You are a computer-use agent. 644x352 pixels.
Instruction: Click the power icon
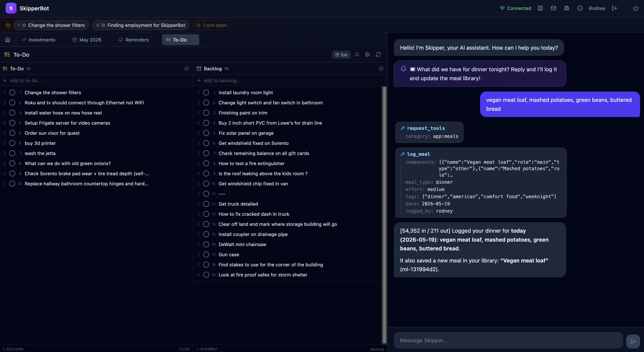click(x=635, y=8)
